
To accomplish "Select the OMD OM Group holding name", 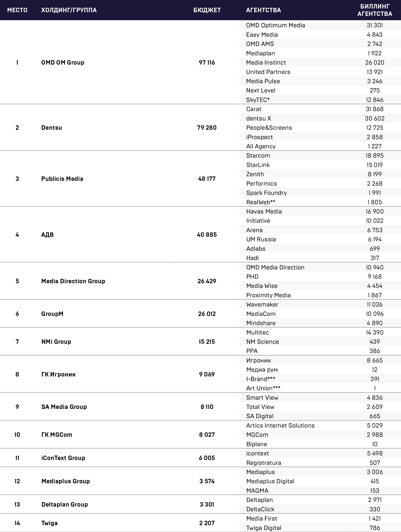I will pyautogui.click(x=63, y=63).
